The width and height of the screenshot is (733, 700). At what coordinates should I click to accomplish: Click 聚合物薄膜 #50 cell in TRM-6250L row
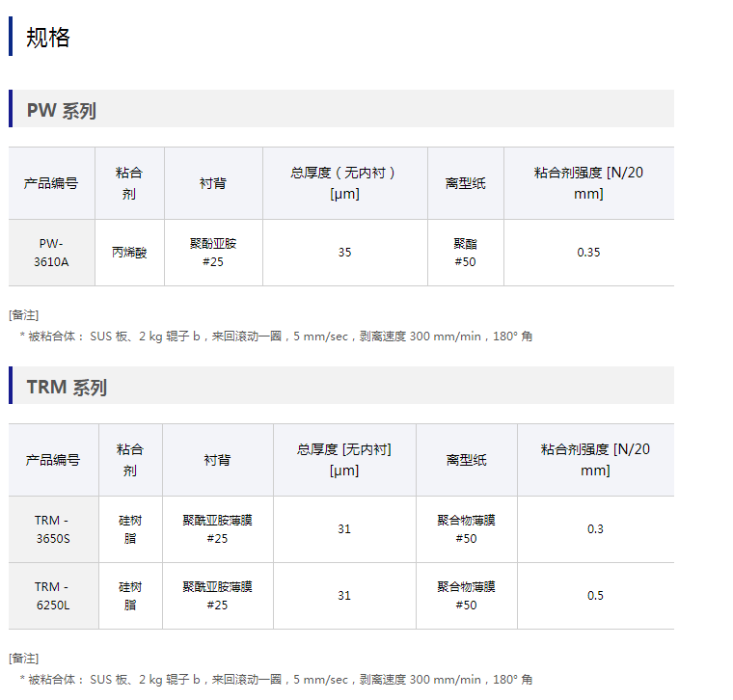click(467, 596)
